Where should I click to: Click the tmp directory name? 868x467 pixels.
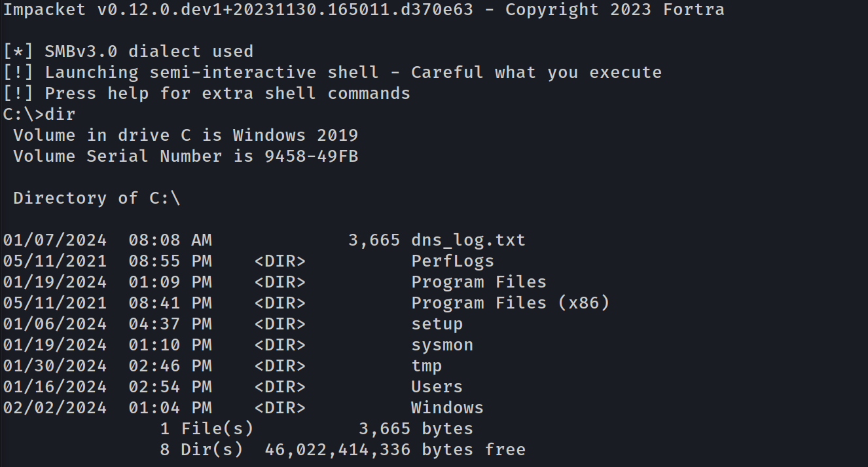pos(426,366)
